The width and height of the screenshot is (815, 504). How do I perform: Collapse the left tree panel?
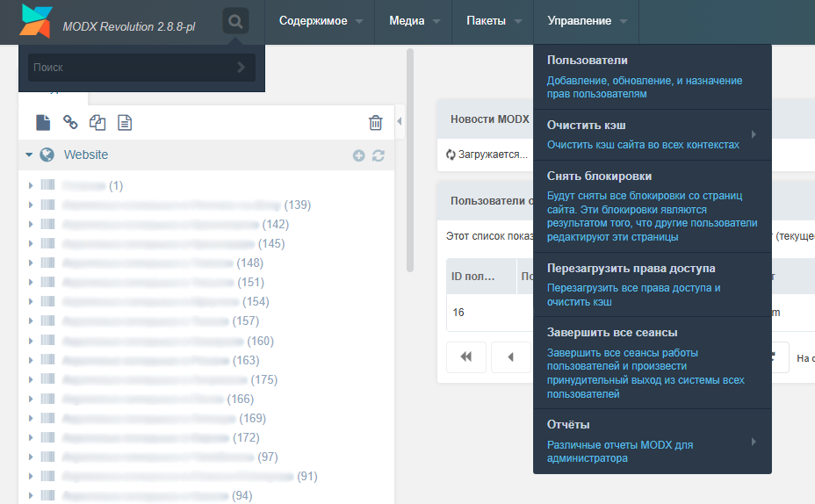point(400,121)
